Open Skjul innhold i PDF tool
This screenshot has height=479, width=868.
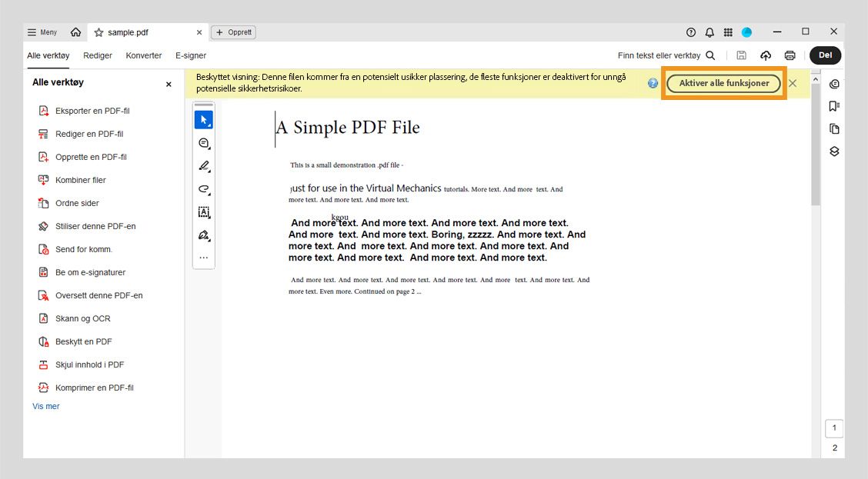click(x=81, y=364)
